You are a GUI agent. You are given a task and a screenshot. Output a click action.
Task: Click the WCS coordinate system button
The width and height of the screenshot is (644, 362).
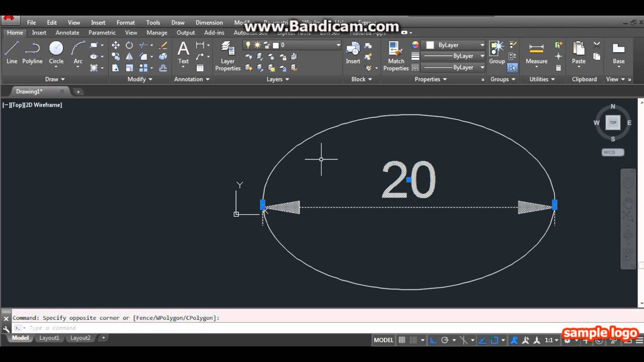(613, 152)
